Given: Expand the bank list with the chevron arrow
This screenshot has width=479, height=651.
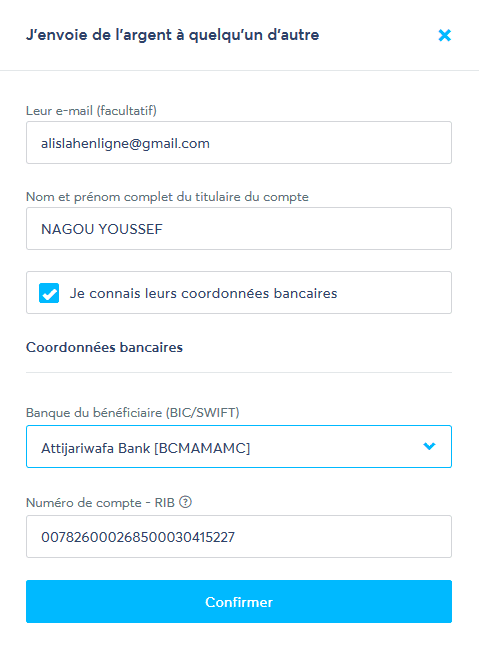Looking at the screenshot, I should click(x=429, y=446).
